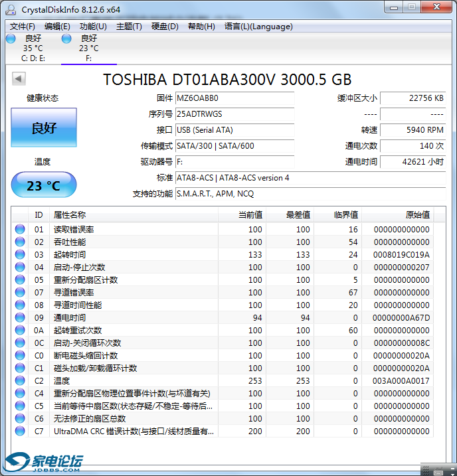Click the 当前值 column header
457x476 pixels.
click(242, 215)
